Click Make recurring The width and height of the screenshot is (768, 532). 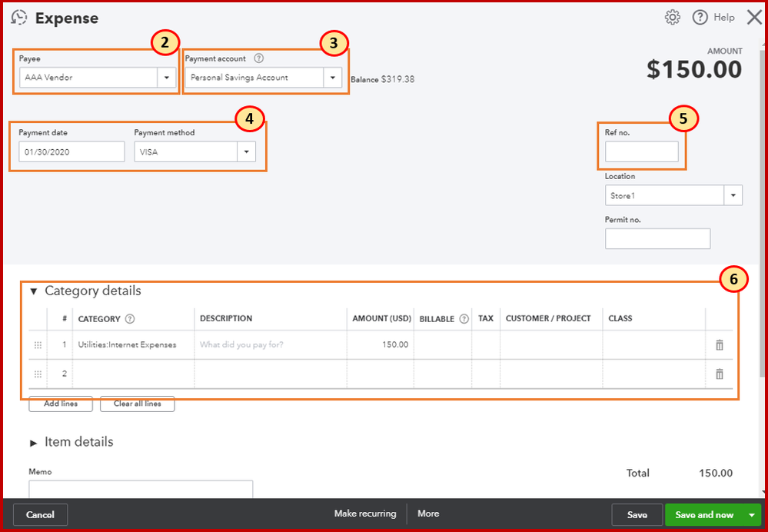pos(365,514)
